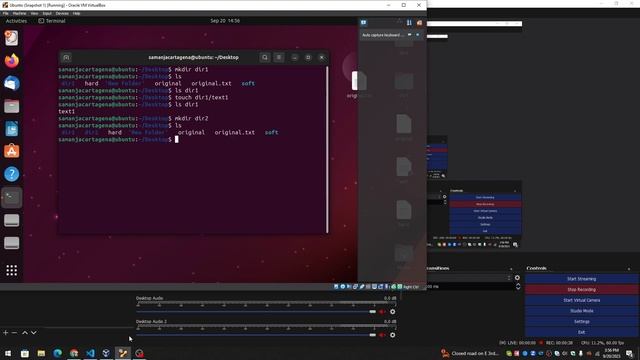Image resolution: width=640 pixels, height=360 pixels.
Task: Open the transition properties gear in OBS
Action: tap(517, 278)
